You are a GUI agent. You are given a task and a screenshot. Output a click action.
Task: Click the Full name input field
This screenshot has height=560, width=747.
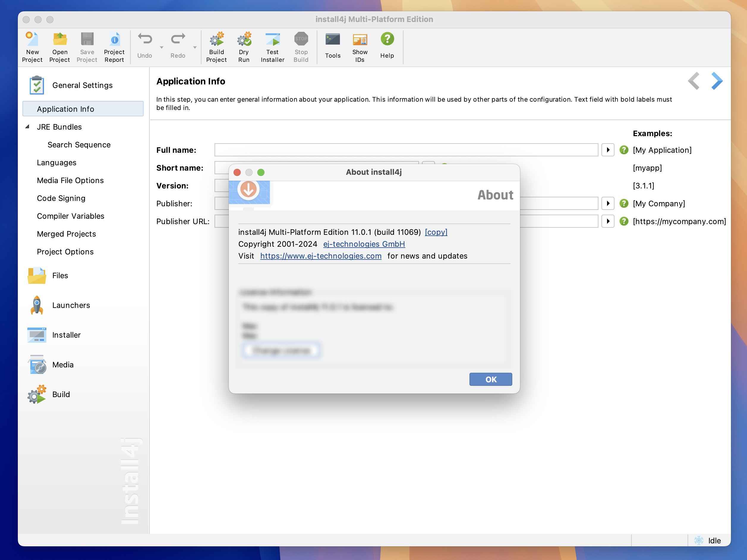click(406, 150)
